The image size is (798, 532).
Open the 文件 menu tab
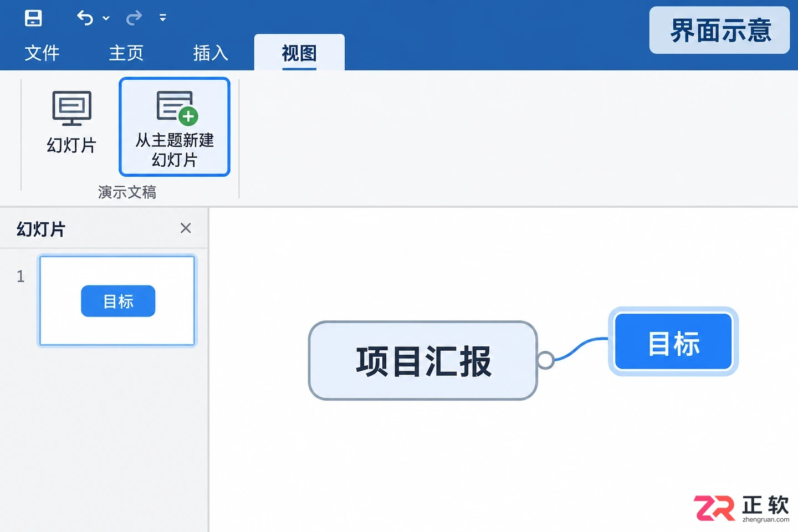coord(42,53)
